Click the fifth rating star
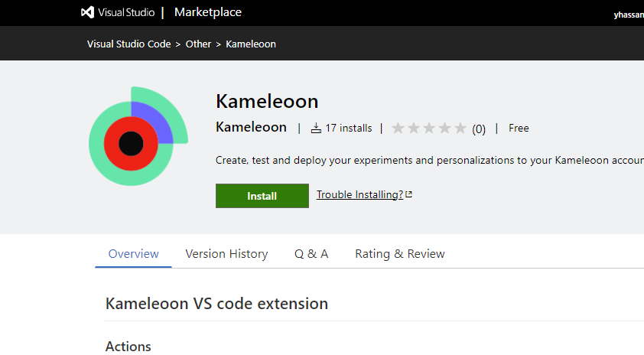 (460, 129)
